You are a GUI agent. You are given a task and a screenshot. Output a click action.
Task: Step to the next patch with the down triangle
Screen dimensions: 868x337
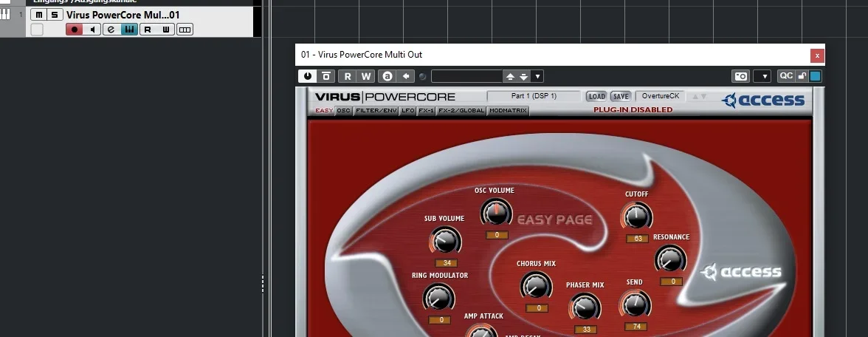(703, 96)
